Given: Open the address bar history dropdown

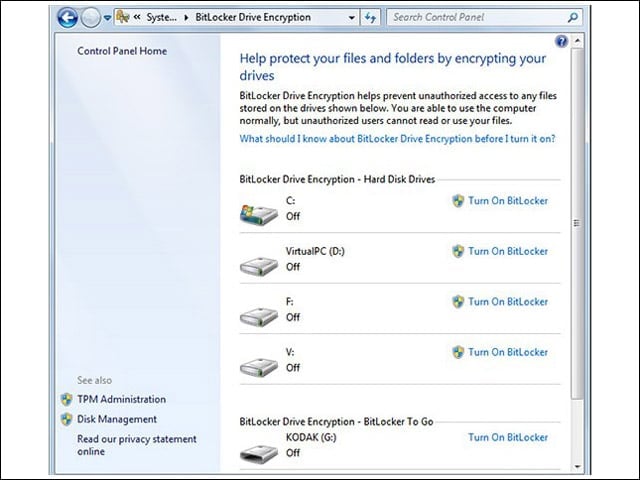Looking at the screenshot, I should tap(351, 18).
